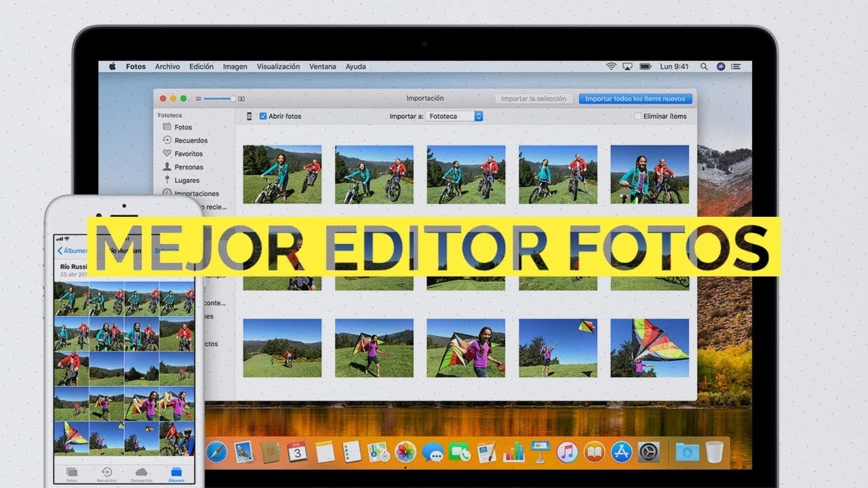Tap the Compartido cloud tab on iPhone
This screenshot has width=868, height=488.
click(x=142, y=473)
